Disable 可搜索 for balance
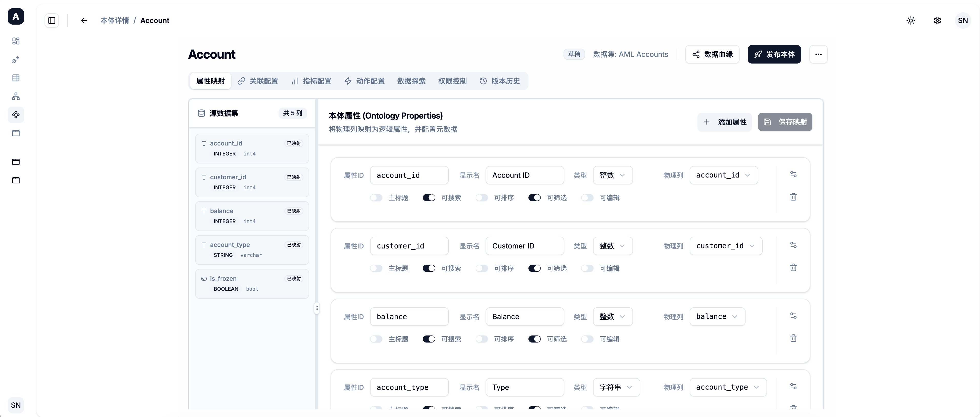980x417 pixels. 429,339
